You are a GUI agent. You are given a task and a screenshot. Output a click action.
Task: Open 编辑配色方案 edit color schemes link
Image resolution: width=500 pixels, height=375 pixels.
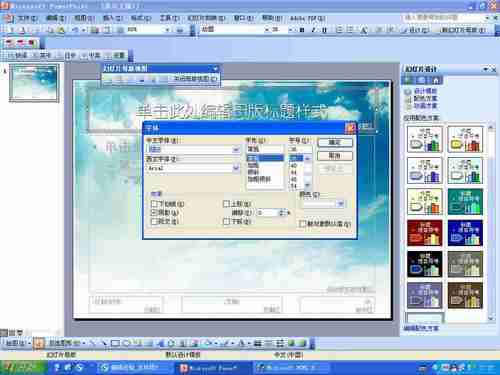click(x=421, y=328)
